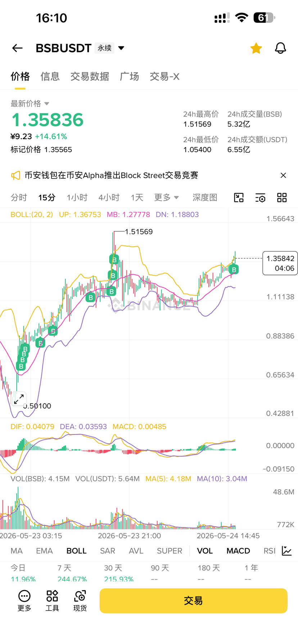Tap the current price label 1.35842
Viewport: 298px width, 644px height.
[x=280, y=263]
